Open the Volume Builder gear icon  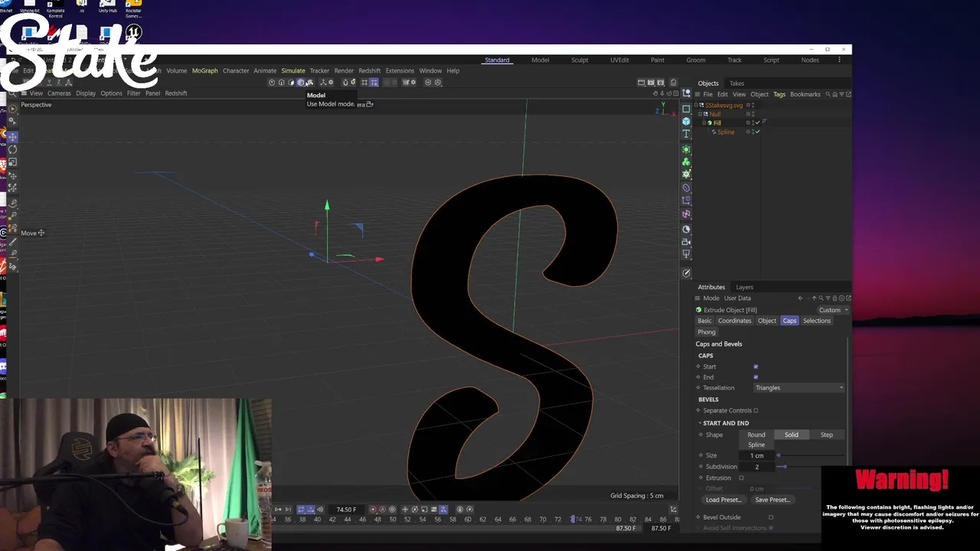686,174
